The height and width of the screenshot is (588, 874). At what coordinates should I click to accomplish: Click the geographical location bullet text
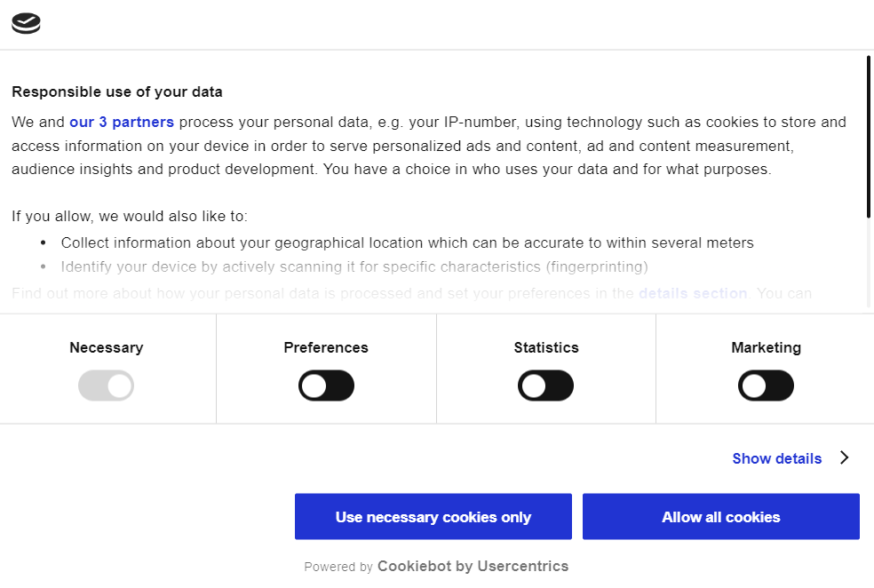coord(408,243)
